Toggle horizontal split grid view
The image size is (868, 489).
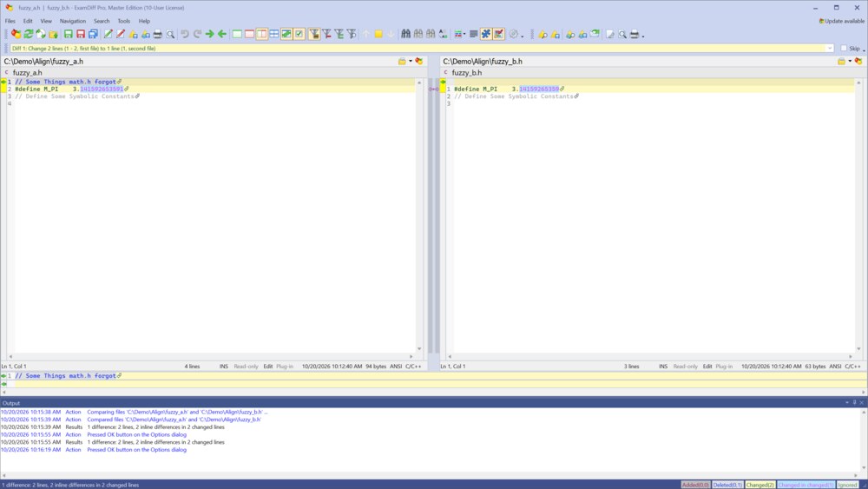tap(274, 35)
